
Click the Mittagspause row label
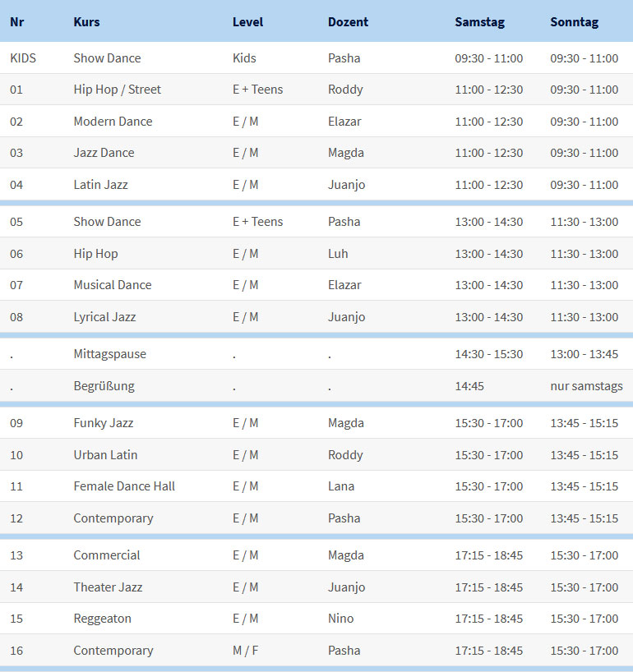click(x=110, y=354)
